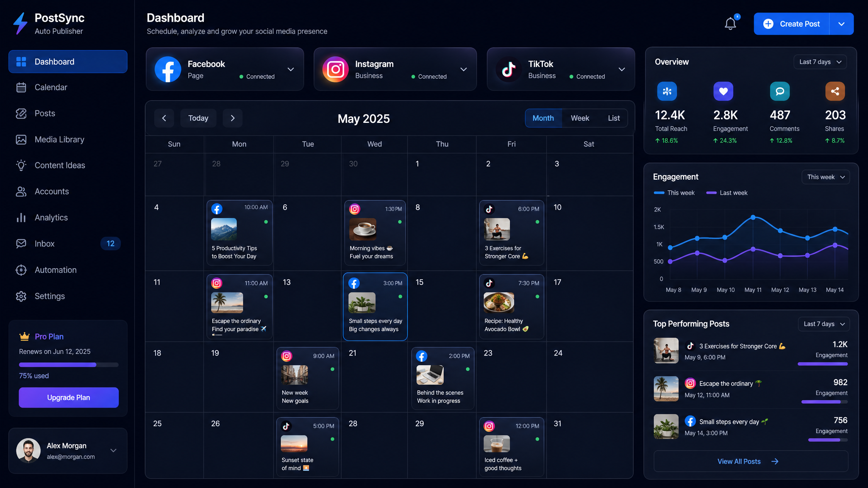Open the notifications bell
This screenshot has width=868, height=488.
(x=730, y=24)
